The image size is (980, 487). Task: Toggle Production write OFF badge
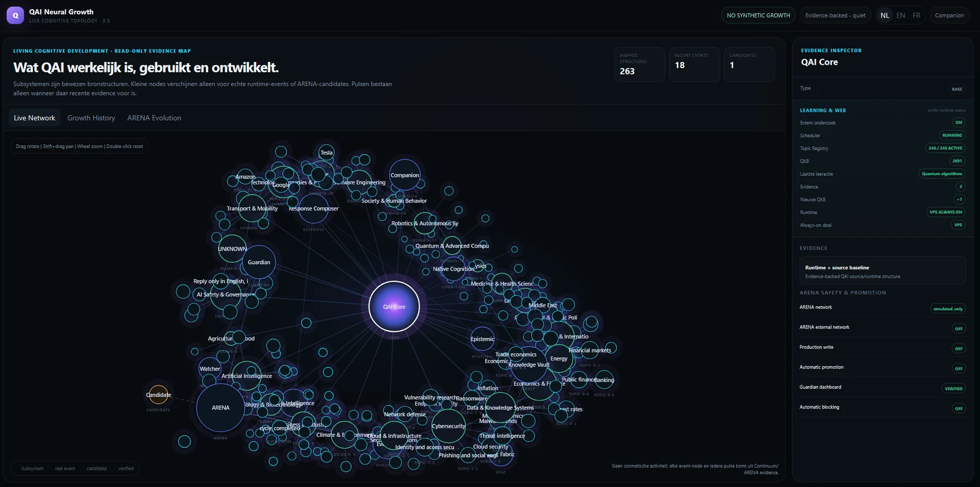(959, 349)
